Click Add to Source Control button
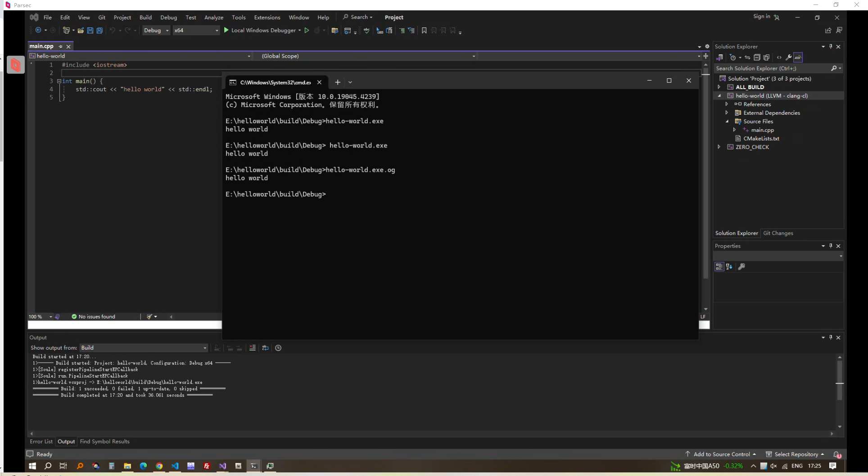Screen dimensions: 868x476 pyautogui.click(x=721, y=454)
